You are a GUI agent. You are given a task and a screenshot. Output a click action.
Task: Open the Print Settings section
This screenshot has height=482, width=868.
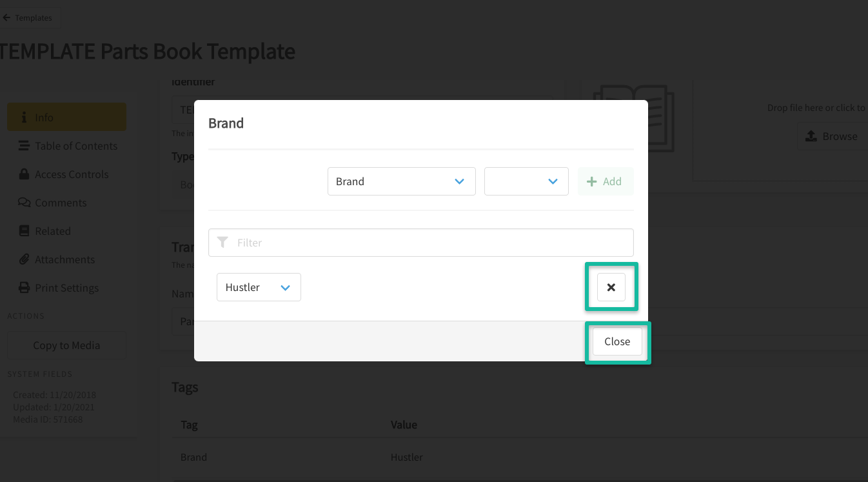(x=67, y=288)
